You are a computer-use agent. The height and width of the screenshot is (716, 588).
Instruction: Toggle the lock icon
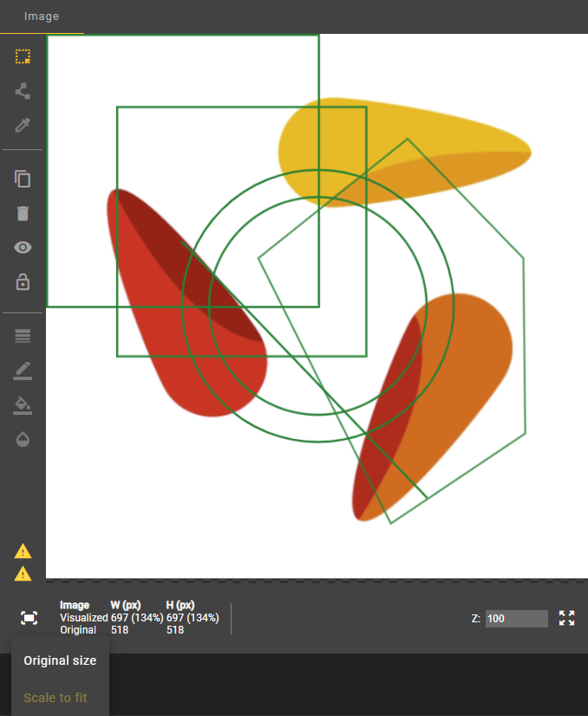(23, 282)
